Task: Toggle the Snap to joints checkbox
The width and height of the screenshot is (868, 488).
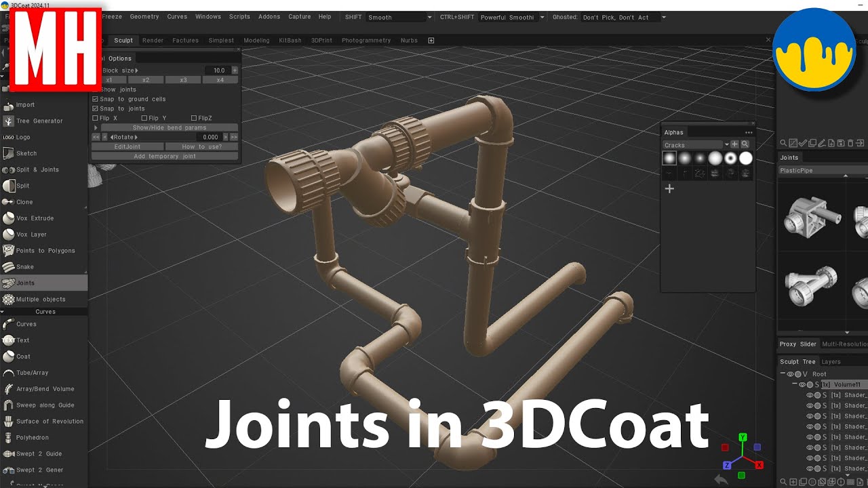Action: pyautogui.click(x=95, y=108)
